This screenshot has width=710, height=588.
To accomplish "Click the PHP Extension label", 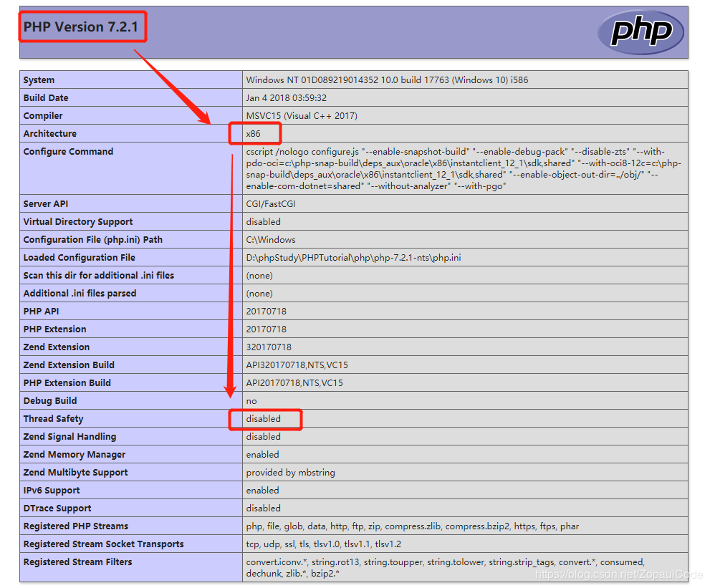I will [54, 329].
